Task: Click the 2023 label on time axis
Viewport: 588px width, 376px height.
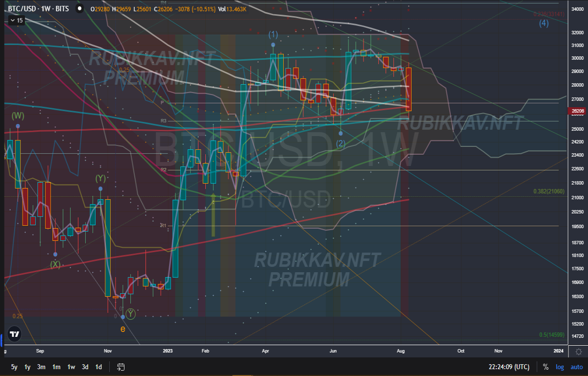Action: 168,351
